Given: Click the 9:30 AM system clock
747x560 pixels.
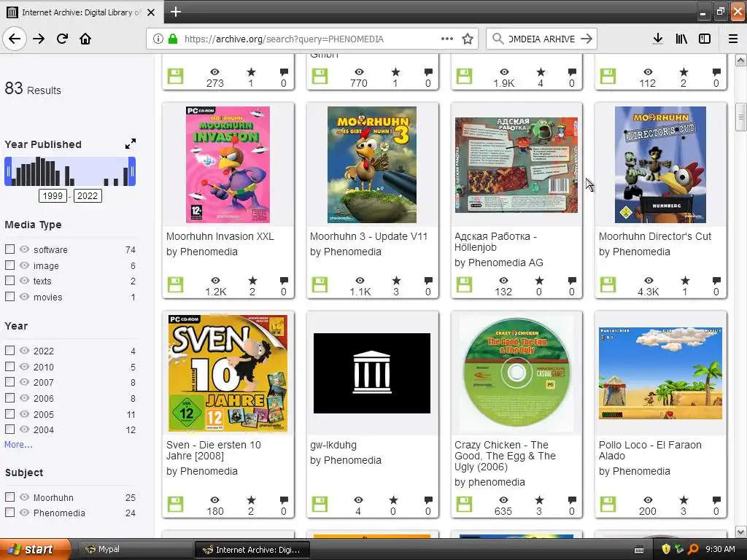Looking at the screenshot, I should pos(720,549).
